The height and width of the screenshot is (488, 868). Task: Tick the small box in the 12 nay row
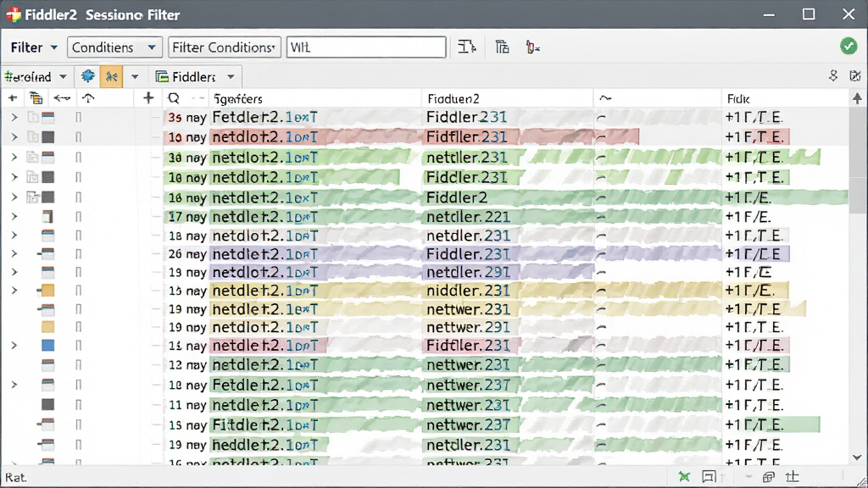pos(78,365)
